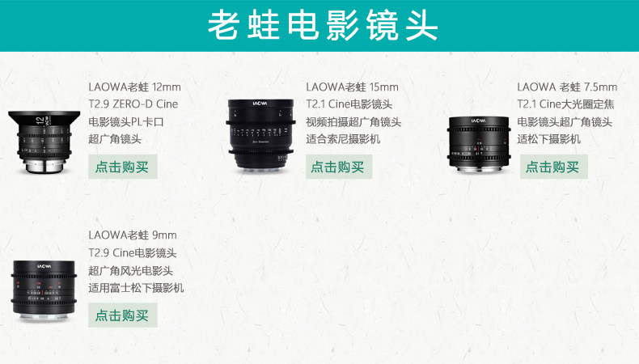View the 9mm T2.9 Cine lens image
Viewport: 639px width, 364px height.
coord(44,290)
